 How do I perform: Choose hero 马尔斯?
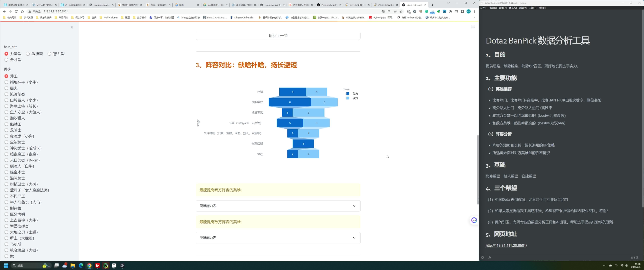(13, 244)
